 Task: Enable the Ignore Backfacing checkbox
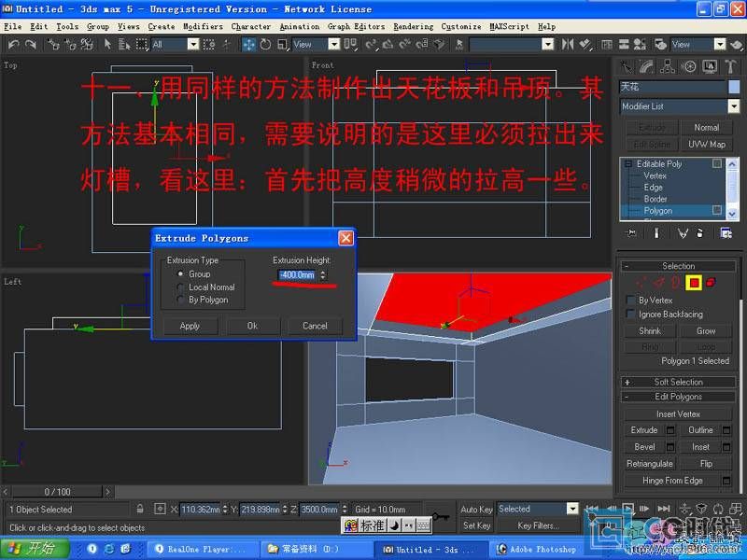coord(630,314)
